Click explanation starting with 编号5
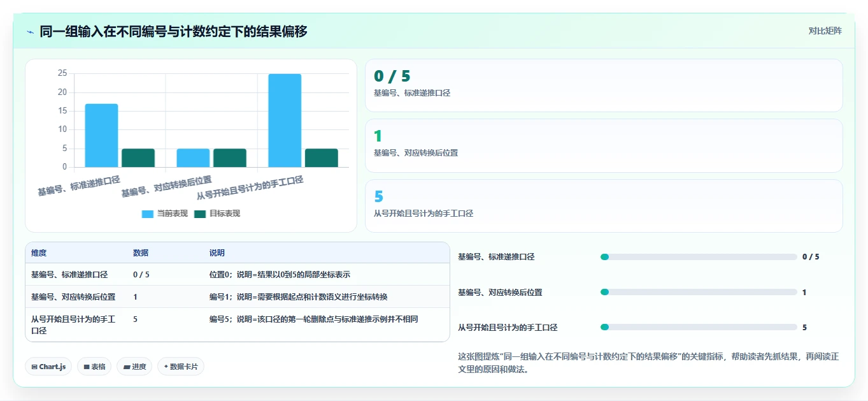The width and height of the screenshot is (868, 401). (314, 319)
